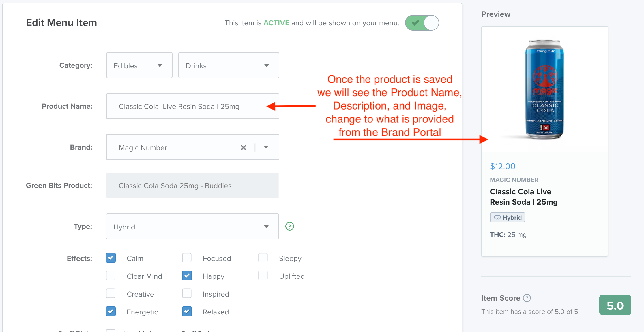
Task: Check the Focused effect checkbox
Action: coord(187,258)
